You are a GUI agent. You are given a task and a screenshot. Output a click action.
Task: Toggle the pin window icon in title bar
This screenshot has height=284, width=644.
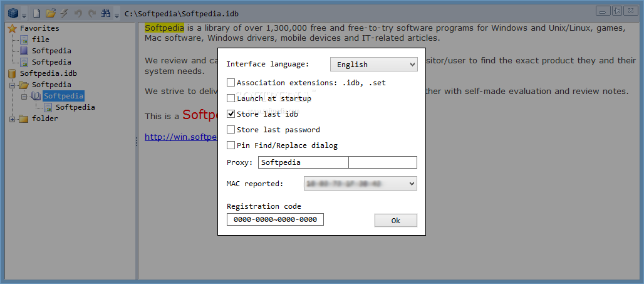[x=617, y=11]
